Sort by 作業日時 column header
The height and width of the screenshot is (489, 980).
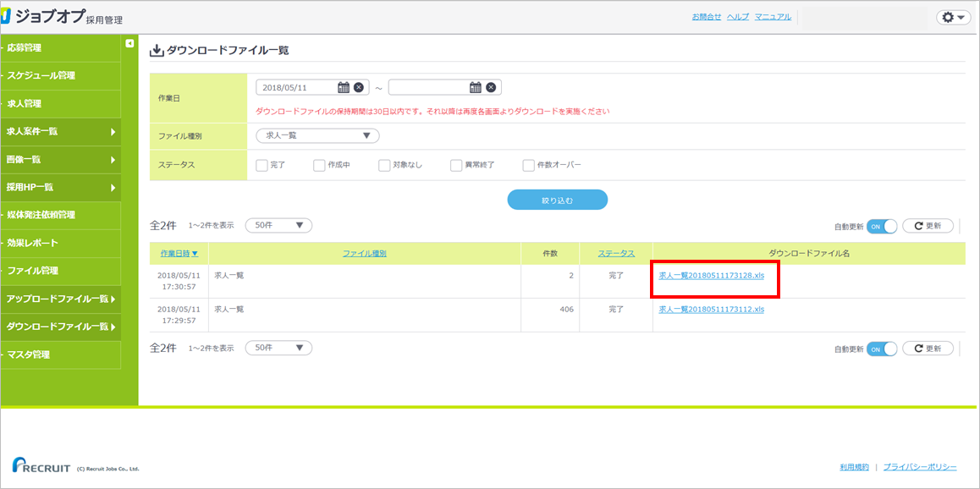click(179, 253)
